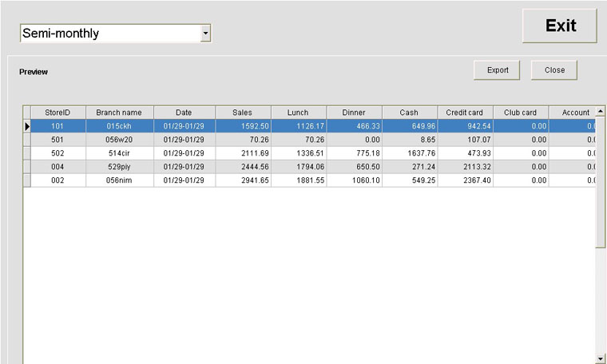Select row header of store 004

click(27, 167)
